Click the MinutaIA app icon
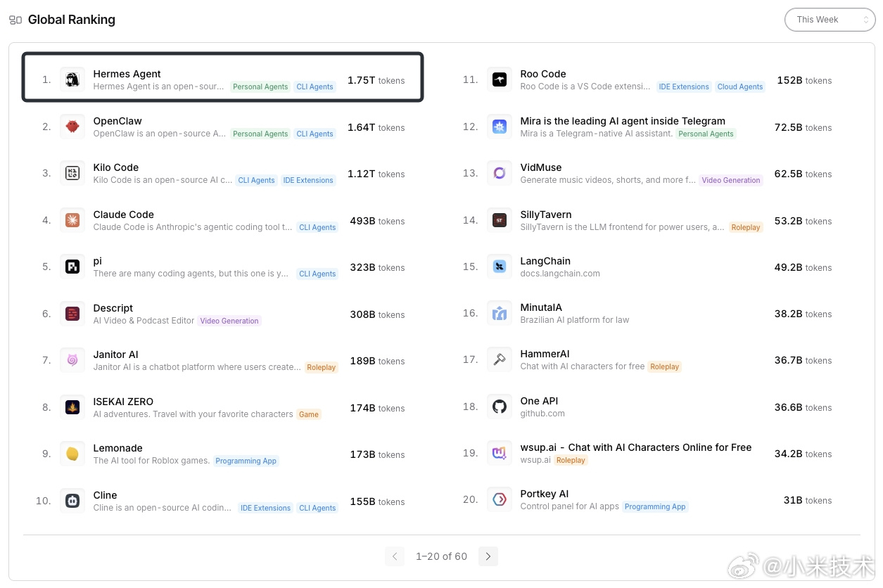Screen dimensions: 883x588 tap(500, 313)
